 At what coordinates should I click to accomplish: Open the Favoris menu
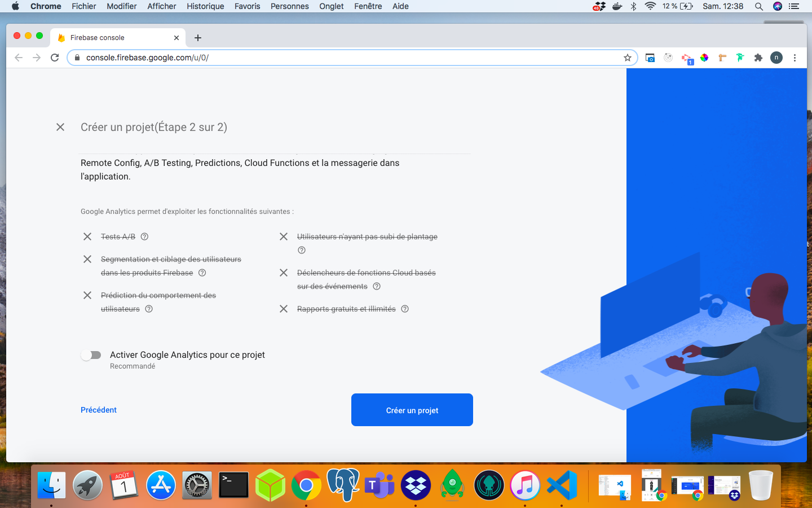point(248,6)
